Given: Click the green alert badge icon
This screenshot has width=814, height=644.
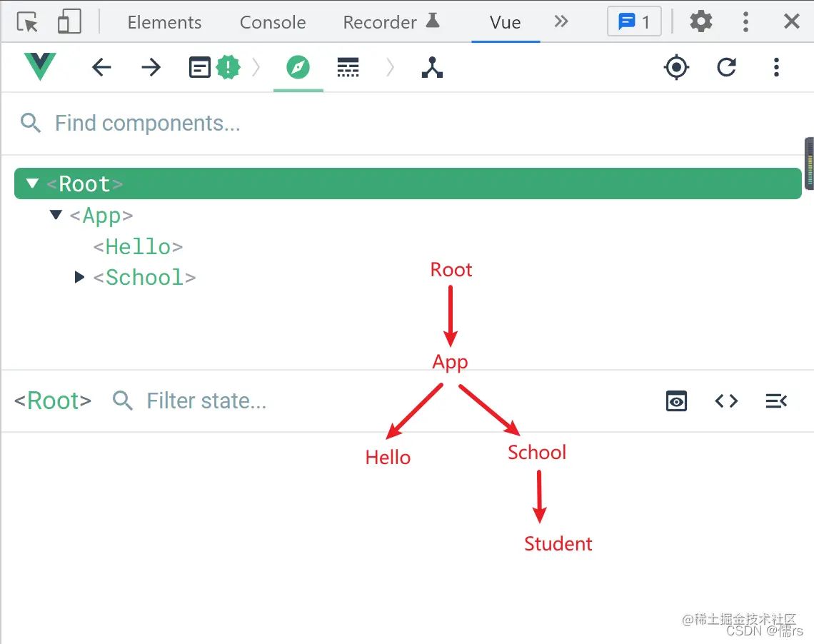Looking at the screenshot, I should 228,67.
